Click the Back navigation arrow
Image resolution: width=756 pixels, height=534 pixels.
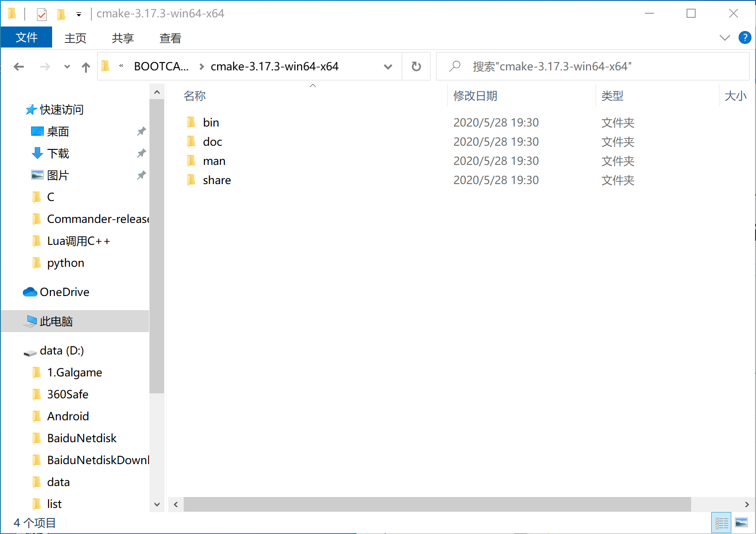19,67
